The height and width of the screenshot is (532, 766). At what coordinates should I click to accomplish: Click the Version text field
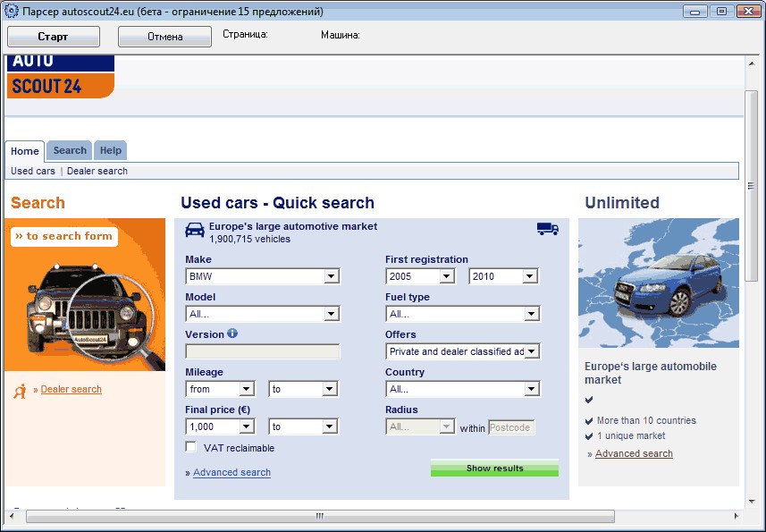263,351
